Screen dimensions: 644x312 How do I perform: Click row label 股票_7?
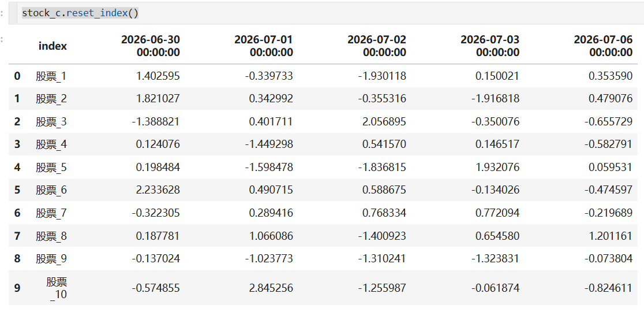(x=51, y=213)
